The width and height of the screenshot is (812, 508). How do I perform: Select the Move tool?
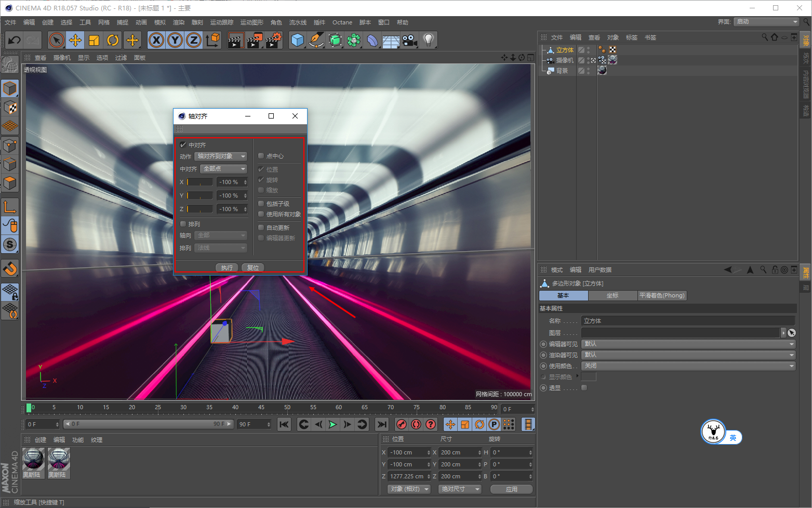click(x=75, y=40)
